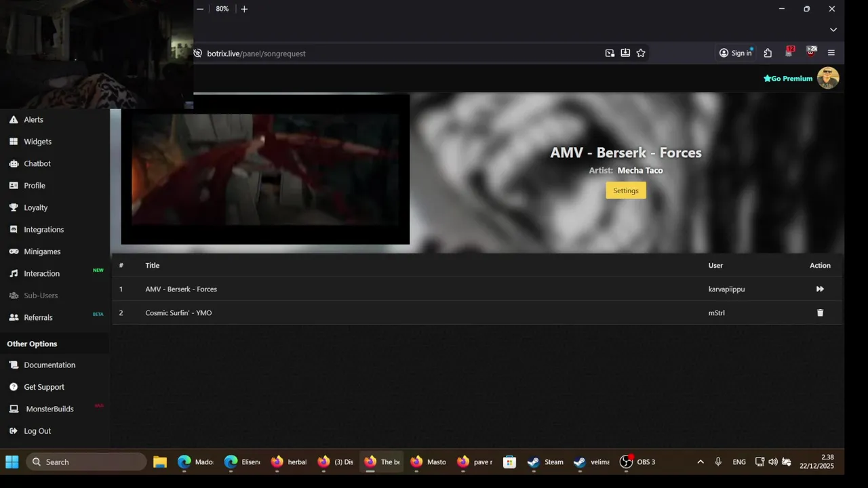Bookmark this page with the star icon
This screenshot has width=868, height=488.
pyautogui.click(x=641, y=53)
